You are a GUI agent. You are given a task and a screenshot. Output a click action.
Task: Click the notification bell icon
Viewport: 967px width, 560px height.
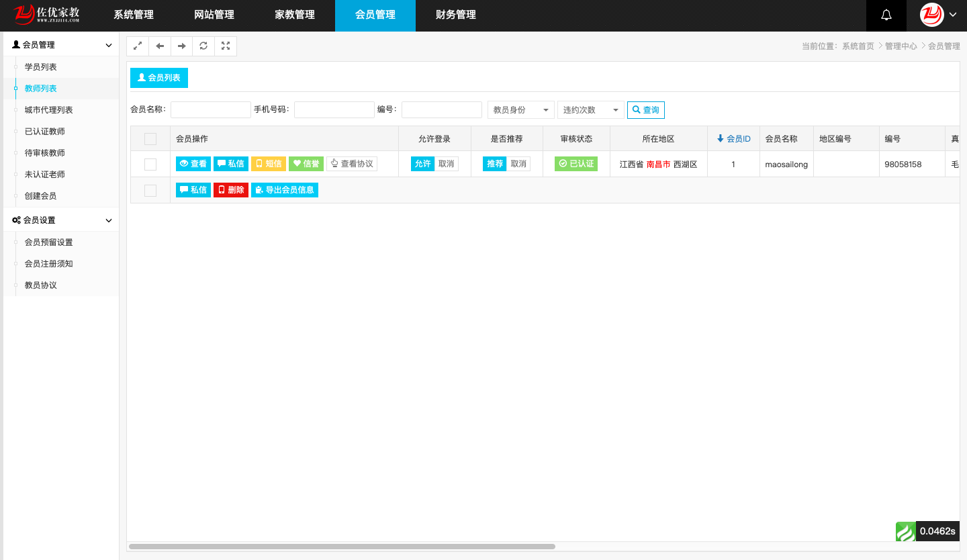click(x=886, y=15)
